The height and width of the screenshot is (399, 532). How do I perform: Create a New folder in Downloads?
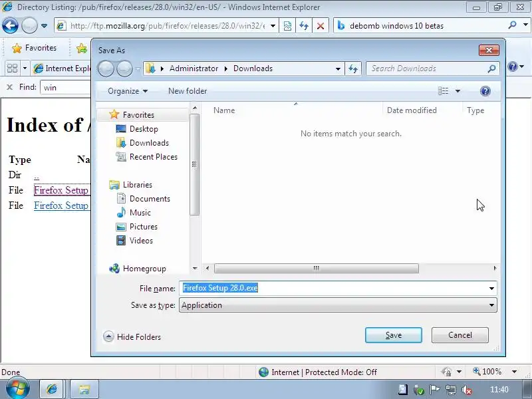point(188,91)
